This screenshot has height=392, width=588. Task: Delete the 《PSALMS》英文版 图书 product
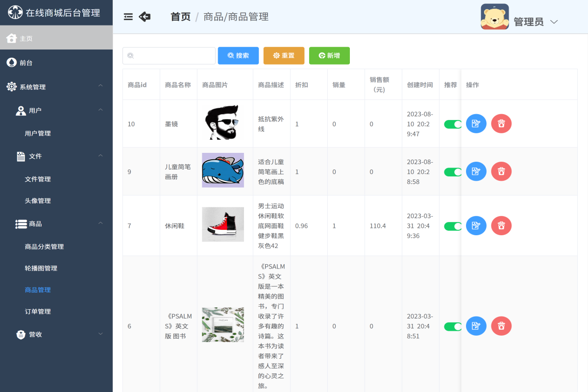[x=501, y=326]
